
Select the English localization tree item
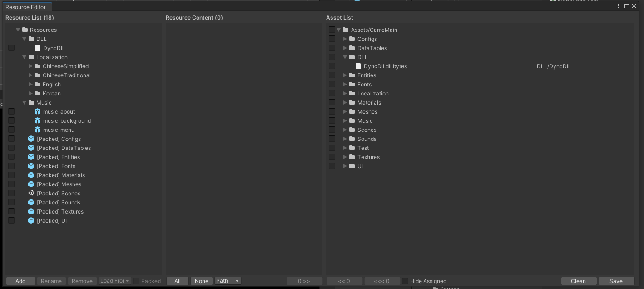pyautogui.click(x=52, y=84)
